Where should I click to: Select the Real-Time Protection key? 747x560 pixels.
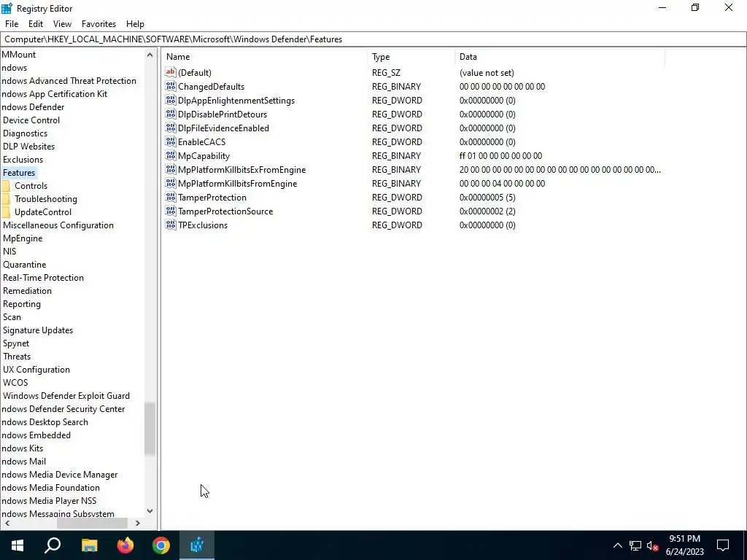pyautogui.click(x=43, y=278)
